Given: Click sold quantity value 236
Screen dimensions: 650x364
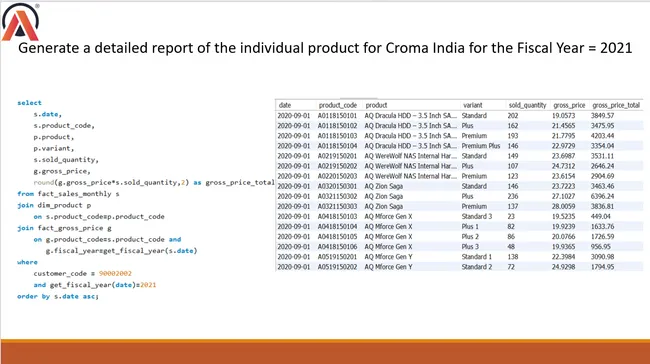Looking at the screenshot, I should pos(513,196).
